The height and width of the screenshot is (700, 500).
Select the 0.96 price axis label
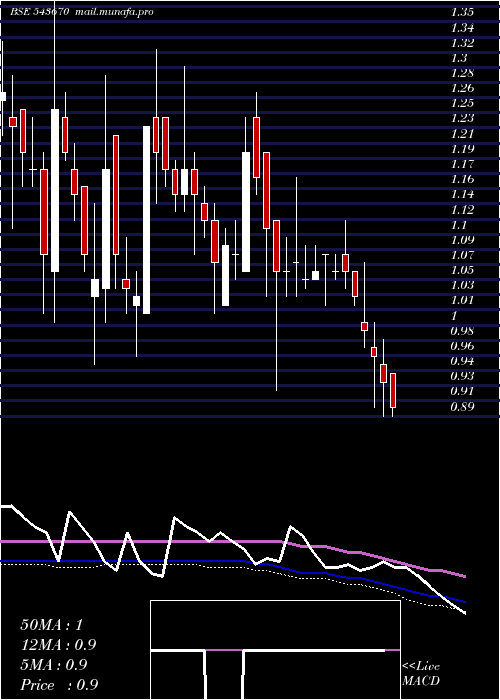[x=462, y=346]
